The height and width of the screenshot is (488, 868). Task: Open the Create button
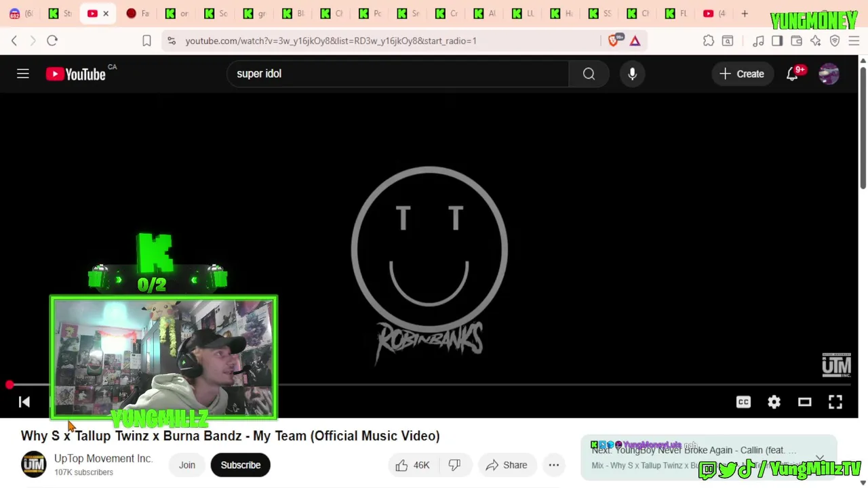(x=742, y=74)
